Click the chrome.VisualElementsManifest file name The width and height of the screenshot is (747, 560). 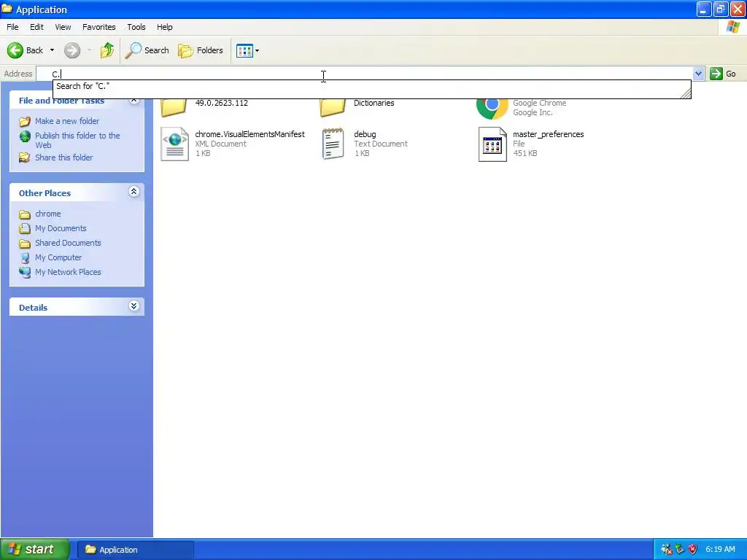coord(249,134)
